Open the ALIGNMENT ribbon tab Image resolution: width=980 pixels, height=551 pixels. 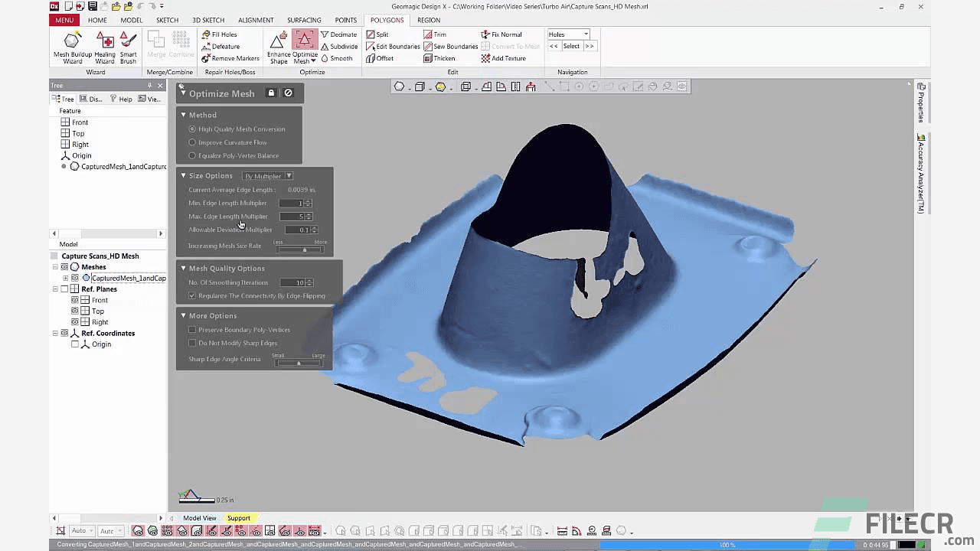tap(256, 20)
